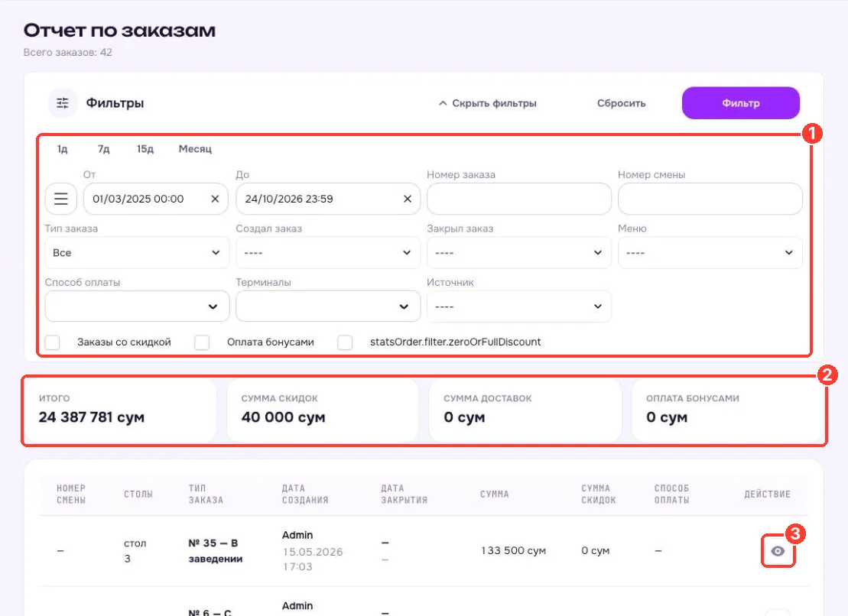Screen dimensions: 848x616
Task: Click the 'Сумма скидок' value 40 000 сум
Action: 284,417
